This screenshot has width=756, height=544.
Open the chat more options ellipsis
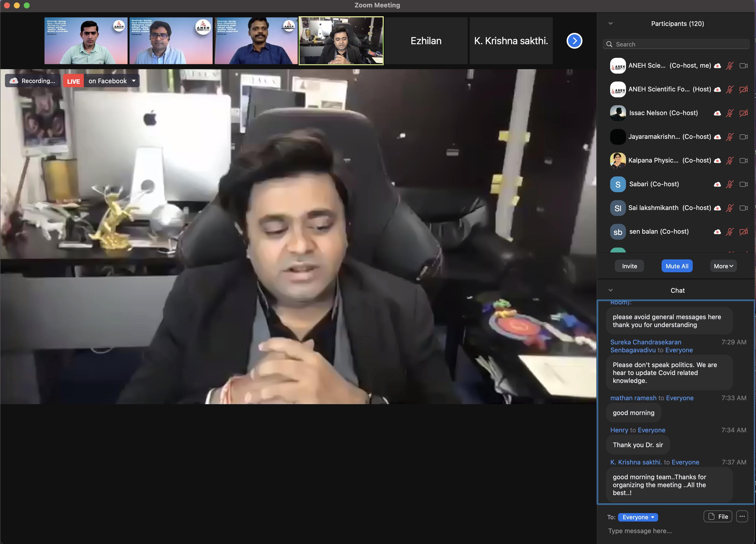point(742,516)
